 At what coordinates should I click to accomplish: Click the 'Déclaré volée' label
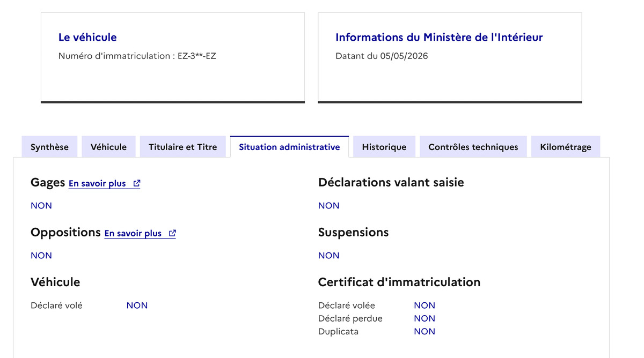pos(347,305)
